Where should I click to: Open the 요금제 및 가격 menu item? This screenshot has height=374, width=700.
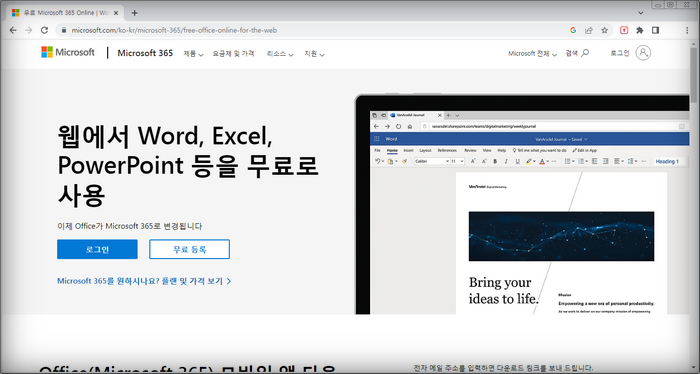[x=233, y=54]
